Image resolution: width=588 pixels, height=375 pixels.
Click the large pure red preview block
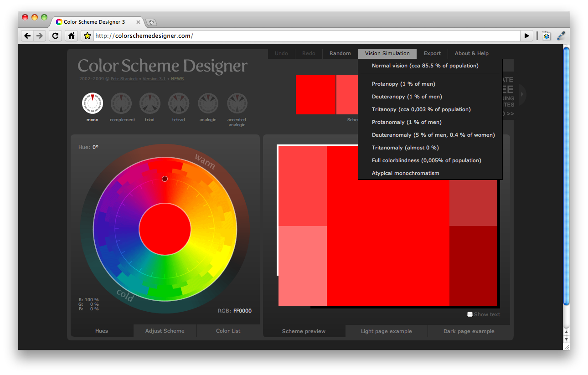tap(388, 226)
